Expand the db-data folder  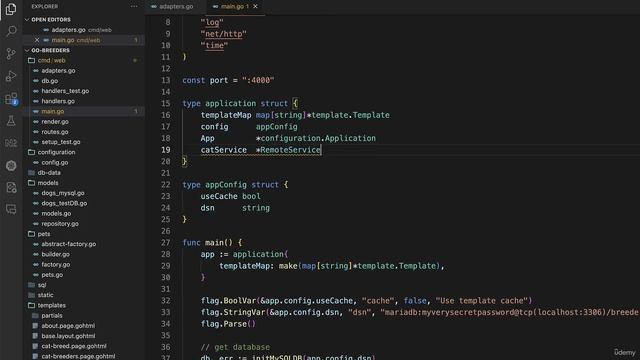click(49, 173)
